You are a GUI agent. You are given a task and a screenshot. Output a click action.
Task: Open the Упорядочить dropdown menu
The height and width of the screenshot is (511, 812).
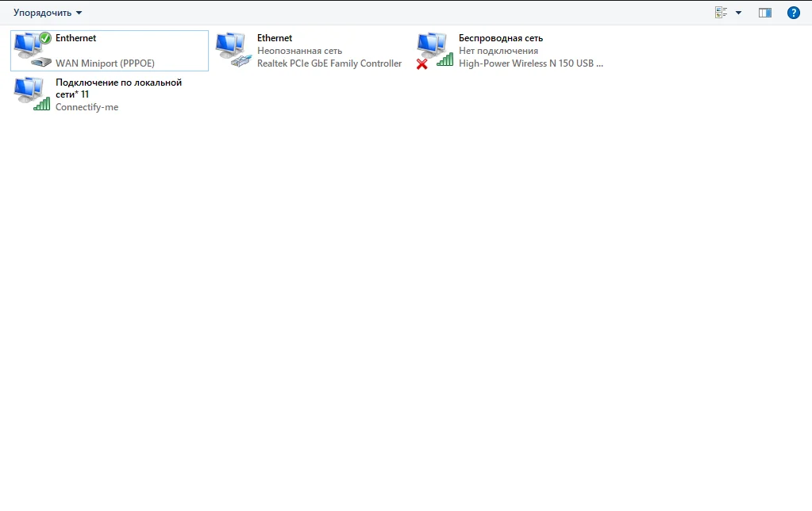pyautogui.click(x=48, y=13)
